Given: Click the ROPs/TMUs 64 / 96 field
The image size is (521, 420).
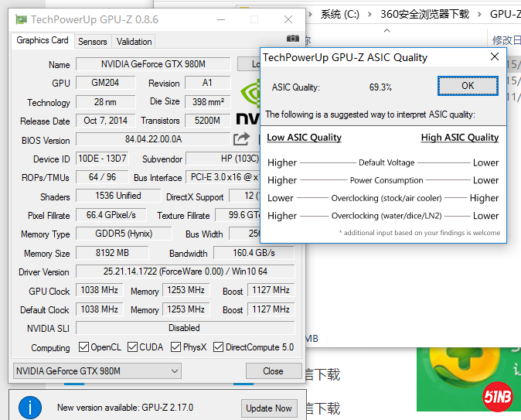Looking at the screenshot, I should pyautogui.click(x=102, y=177).
